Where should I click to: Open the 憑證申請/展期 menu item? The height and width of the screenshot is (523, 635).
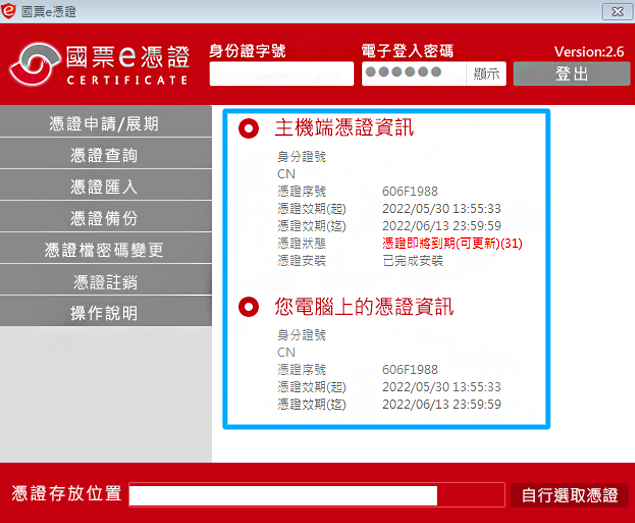pos(105,124)
